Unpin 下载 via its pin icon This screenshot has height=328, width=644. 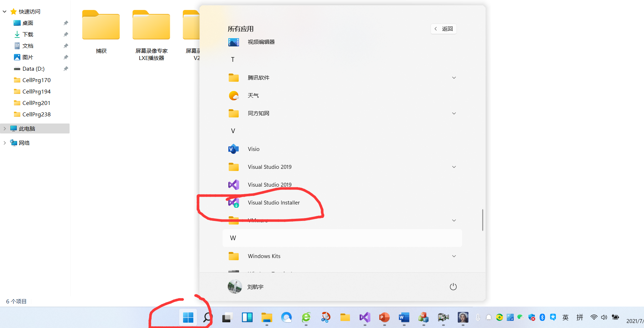click(x=66, y=35)
